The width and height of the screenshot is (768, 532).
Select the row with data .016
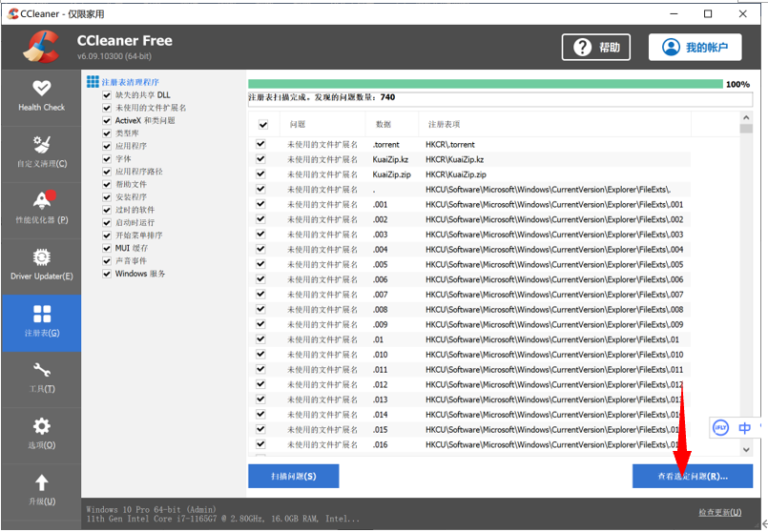point(469,444)
